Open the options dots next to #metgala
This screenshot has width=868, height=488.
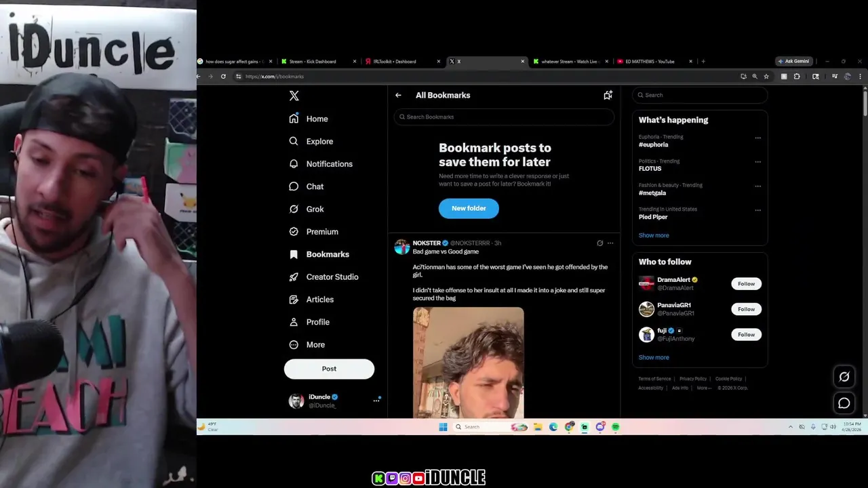click(x=757, y=186)
